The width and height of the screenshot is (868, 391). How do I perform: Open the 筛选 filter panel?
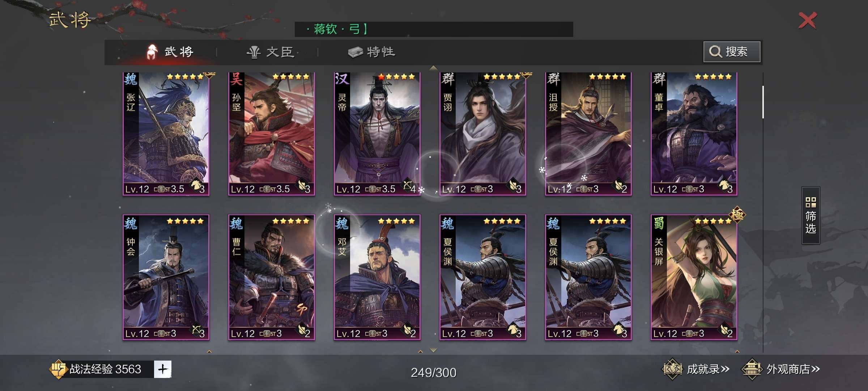click(x=810, y=215)
